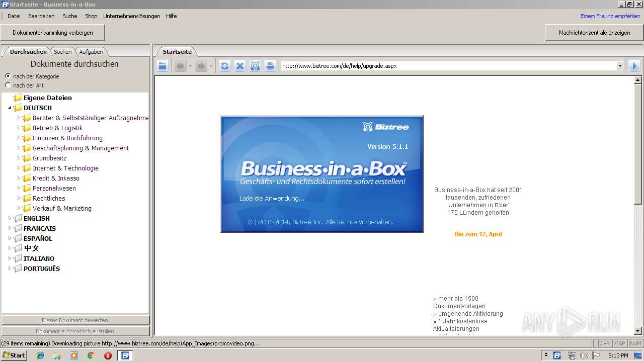This screenshot has width=644, height=362.
Task: Click the Back navigation arrow
Action: (180, 66)
